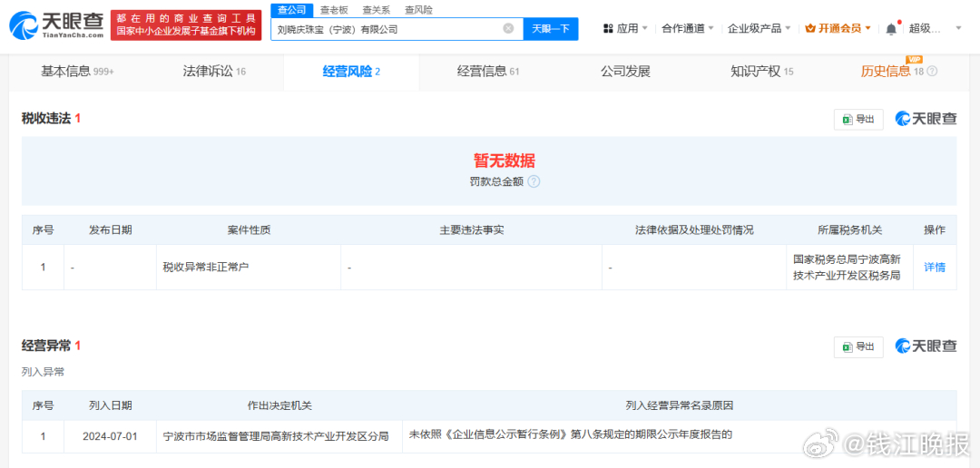Expand the 企业级产品 dropdown menu
The image size is (980, 468).
pos(759,29)
